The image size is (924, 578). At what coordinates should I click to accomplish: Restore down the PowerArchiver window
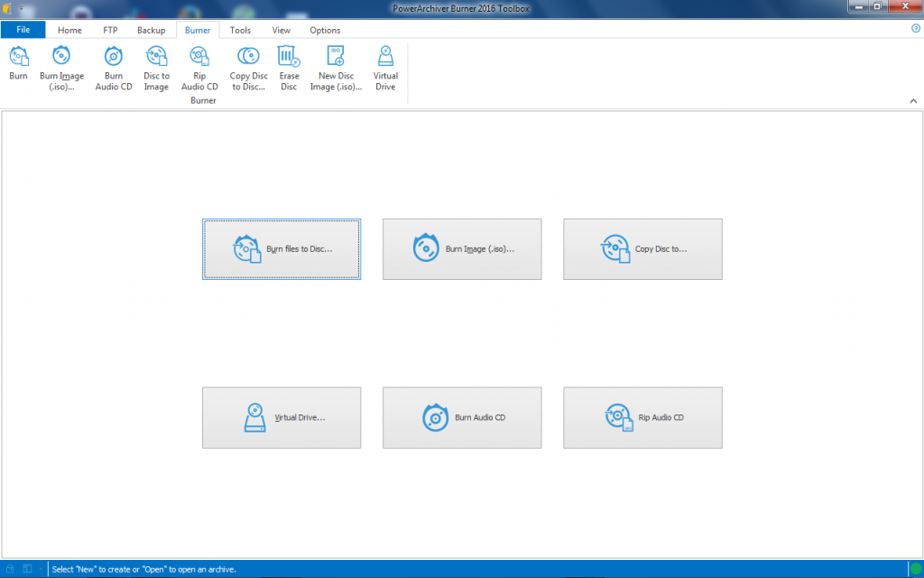tap(877, 6)
